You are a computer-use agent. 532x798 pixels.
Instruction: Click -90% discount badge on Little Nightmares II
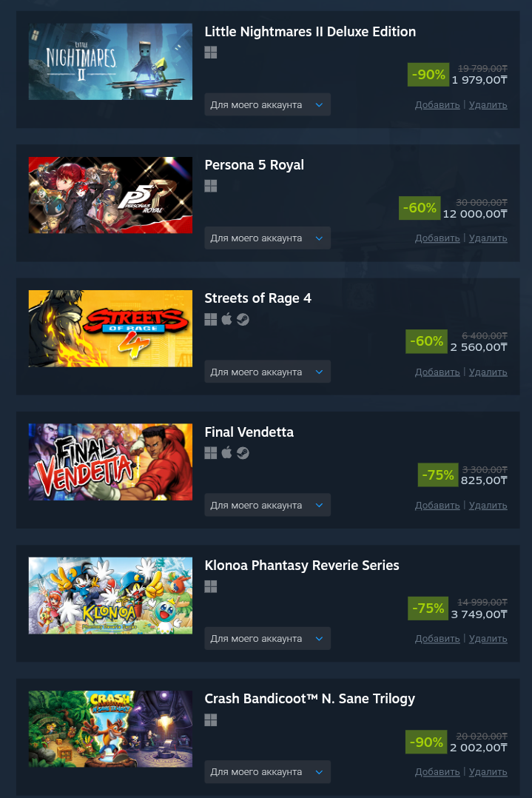[x=428, y=74]
